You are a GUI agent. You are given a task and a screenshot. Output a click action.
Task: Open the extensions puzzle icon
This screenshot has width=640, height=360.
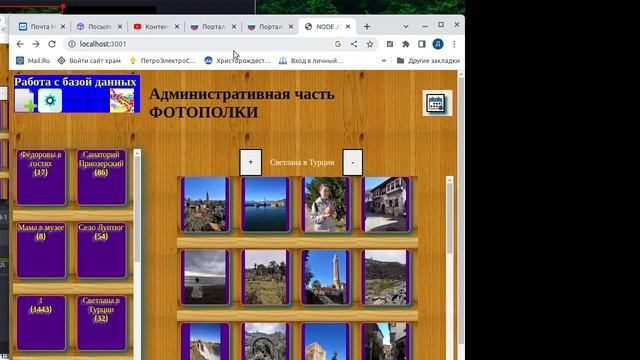[406, 44]
